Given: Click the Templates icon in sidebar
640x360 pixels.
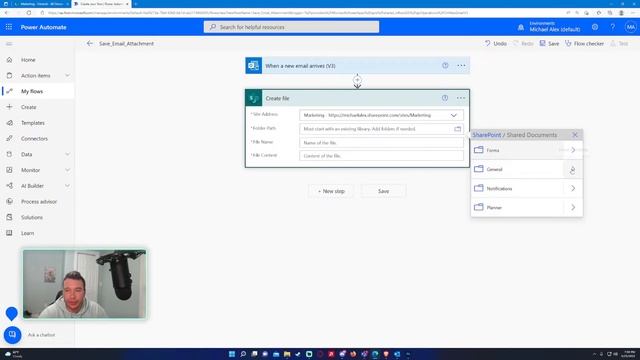Looking at the screenshot, I should [9, 123].
